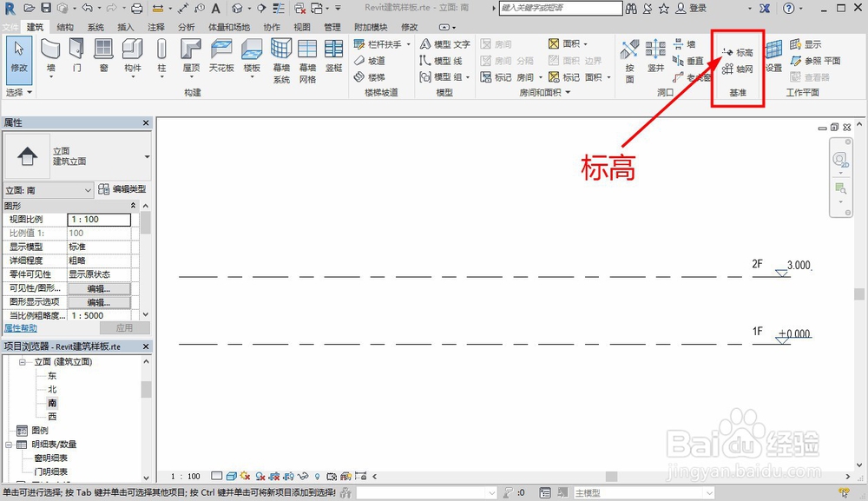This screenshot has width=868, height=501.
Task: Select the 按面 opening tool
Action: [x=629, y=60]
